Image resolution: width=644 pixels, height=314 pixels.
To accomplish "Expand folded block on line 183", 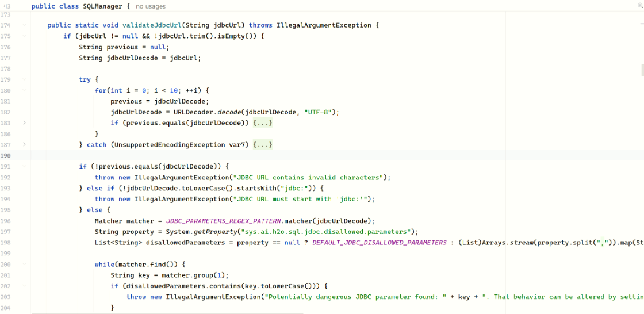I will pos(24,123).
